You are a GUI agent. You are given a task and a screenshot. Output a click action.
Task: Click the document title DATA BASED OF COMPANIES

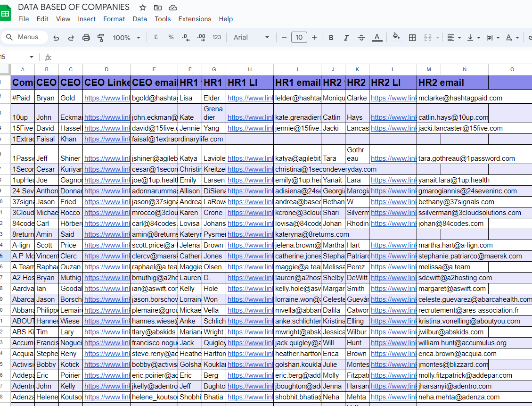tap(74, 7)
